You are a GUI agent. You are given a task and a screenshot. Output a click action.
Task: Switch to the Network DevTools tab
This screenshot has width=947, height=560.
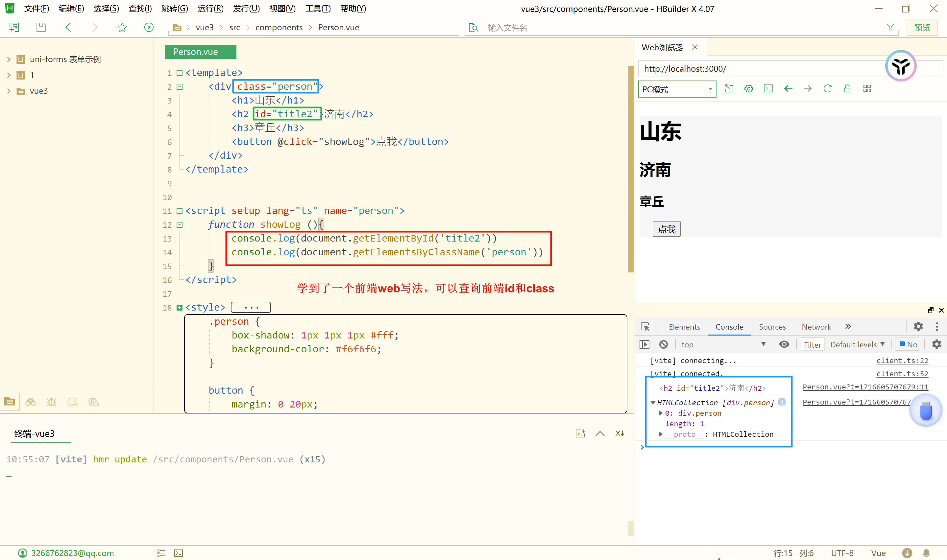(x=816, y=327)
